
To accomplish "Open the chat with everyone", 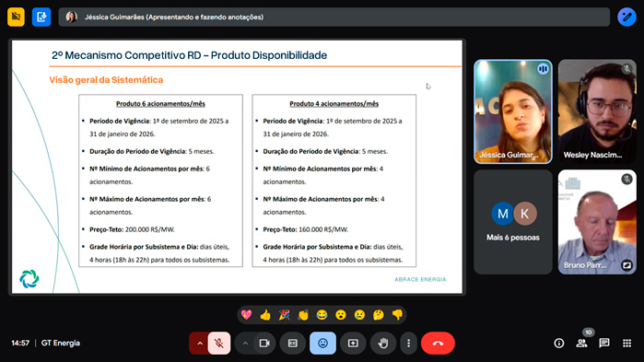I will (x=604, y=344).
